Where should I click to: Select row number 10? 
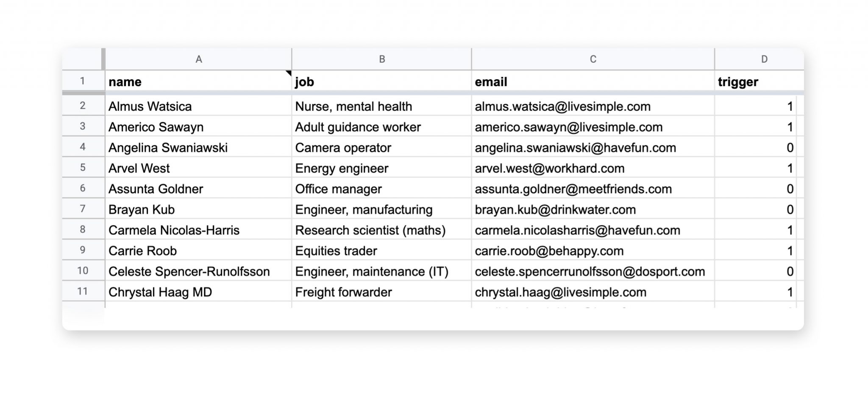pyautogui.click(x=83, y=271)
